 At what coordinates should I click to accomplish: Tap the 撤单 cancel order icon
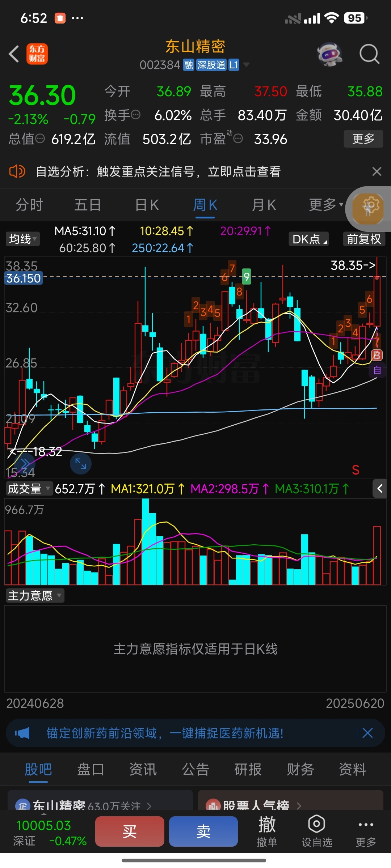267,831
